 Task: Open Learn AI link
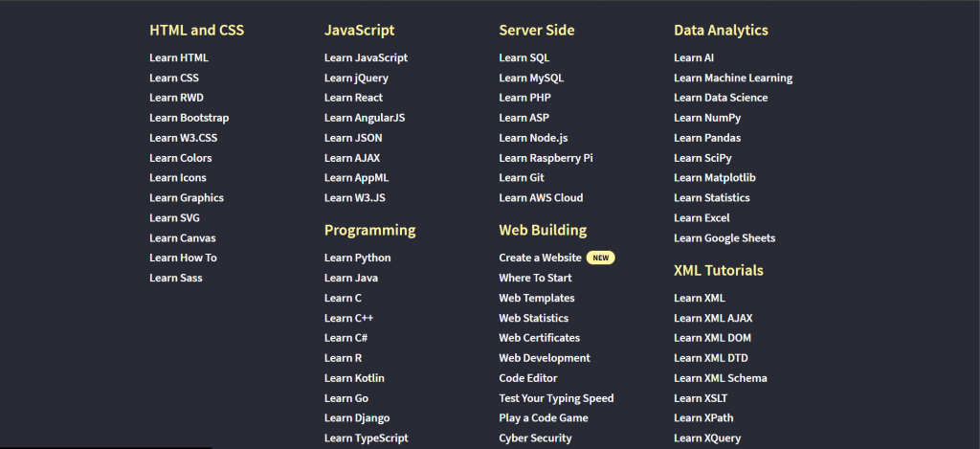click(694, 57)
